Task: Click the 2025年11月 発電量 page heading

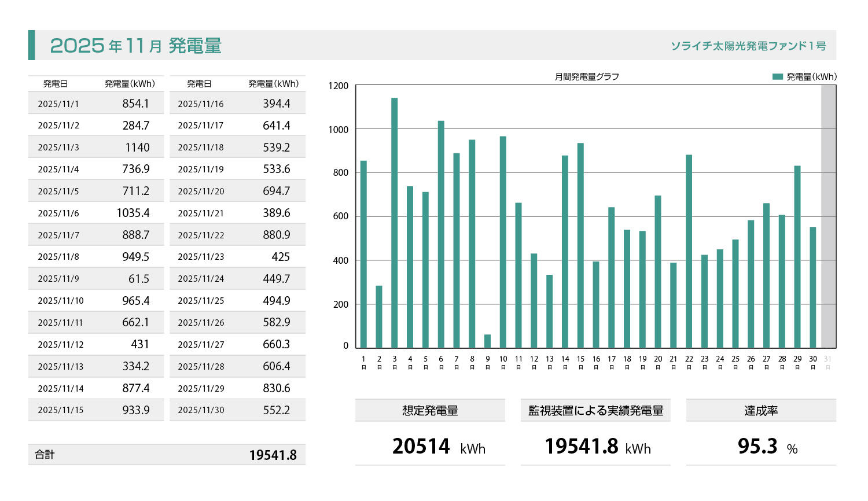Action: tap(136, 46)
